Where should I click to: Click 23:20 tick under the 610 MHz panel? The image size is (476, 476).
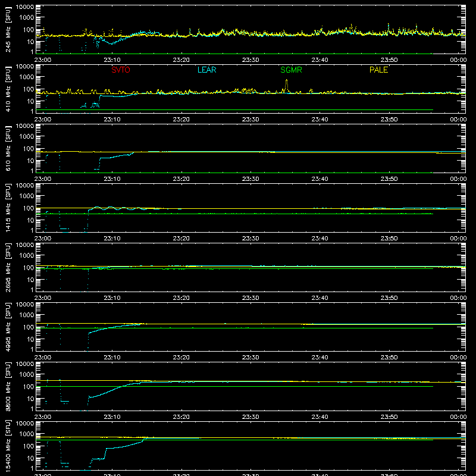point(181,179)
